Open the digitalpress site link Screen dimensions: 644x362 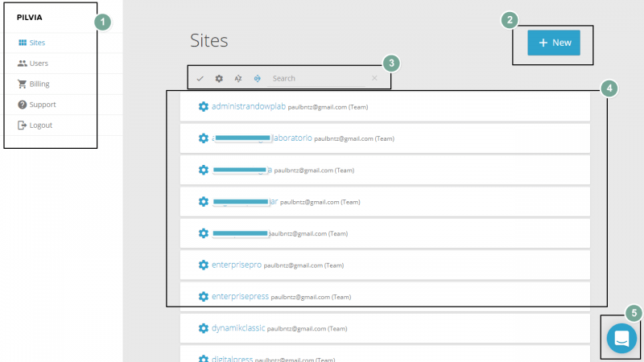pos(232,359)
